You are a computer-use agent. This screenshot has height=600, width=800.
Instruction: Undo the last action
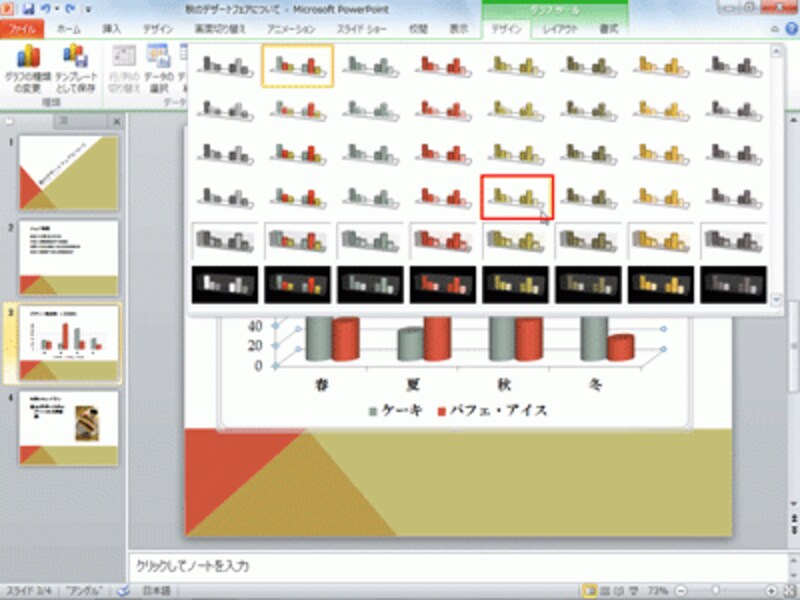[x=46, y=9]
